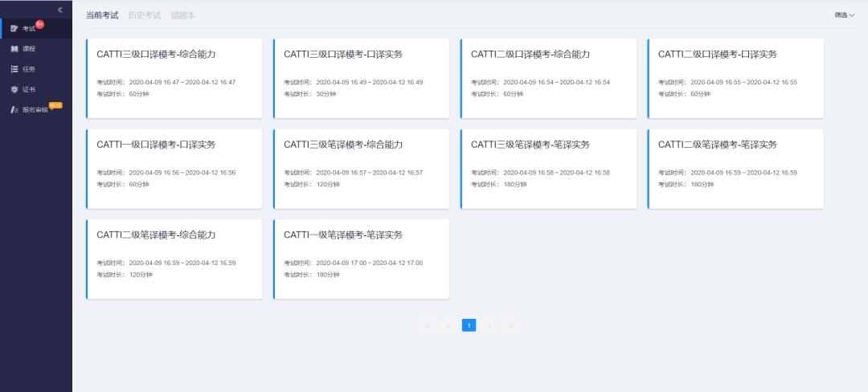Open the 报名审核 sidebar menu item
This screenshot has height=392, width=868.
point(36,109)
